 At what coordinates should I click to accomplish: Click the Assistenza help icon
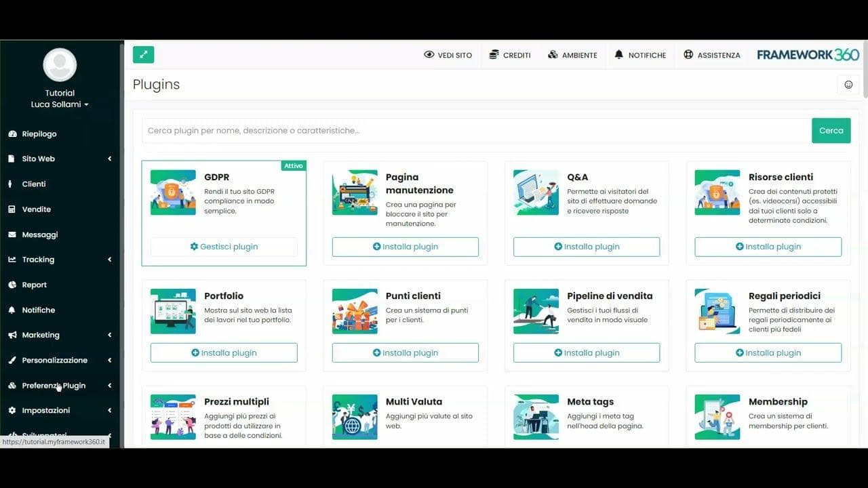[689, 54]
